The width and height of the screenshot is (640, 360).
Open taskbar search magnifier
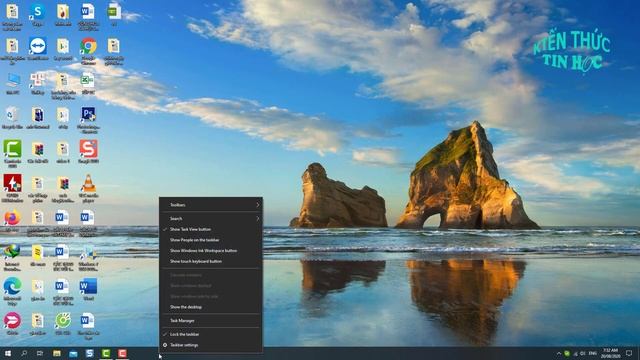coord(24,353)
